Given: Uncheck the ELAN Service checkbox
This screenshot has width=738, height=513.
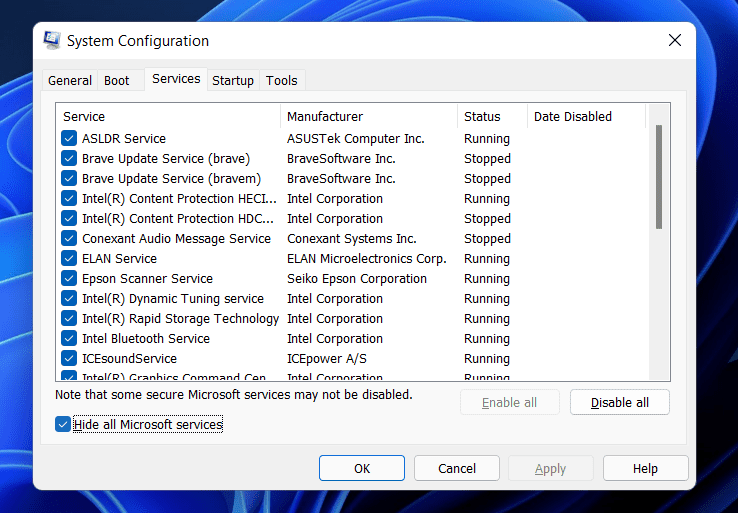Looking at the screenshot, I should [69, 258].
